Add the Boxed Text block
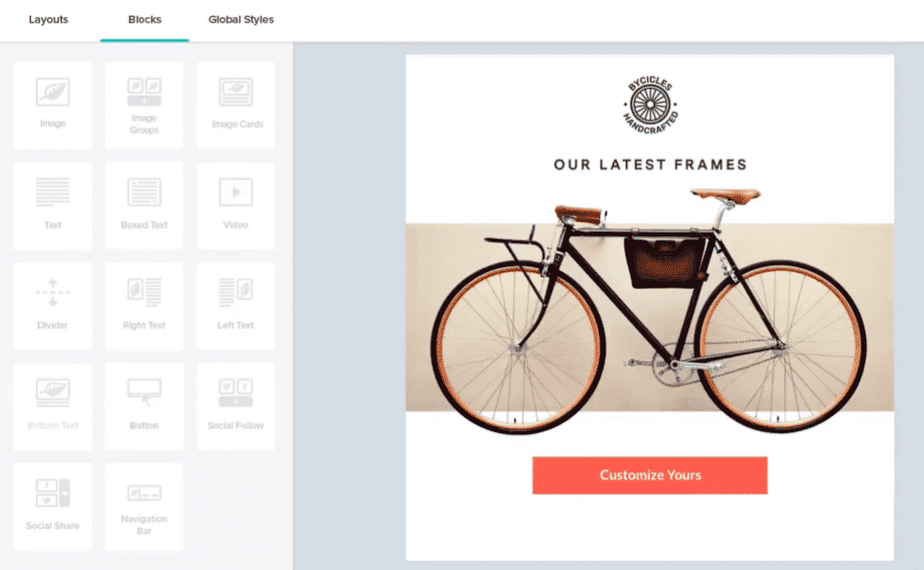 143,206
